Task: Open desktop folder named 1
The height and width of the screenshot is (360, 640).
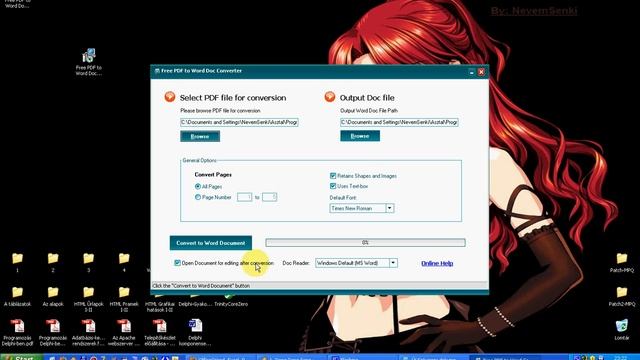Action: (18, 262)
